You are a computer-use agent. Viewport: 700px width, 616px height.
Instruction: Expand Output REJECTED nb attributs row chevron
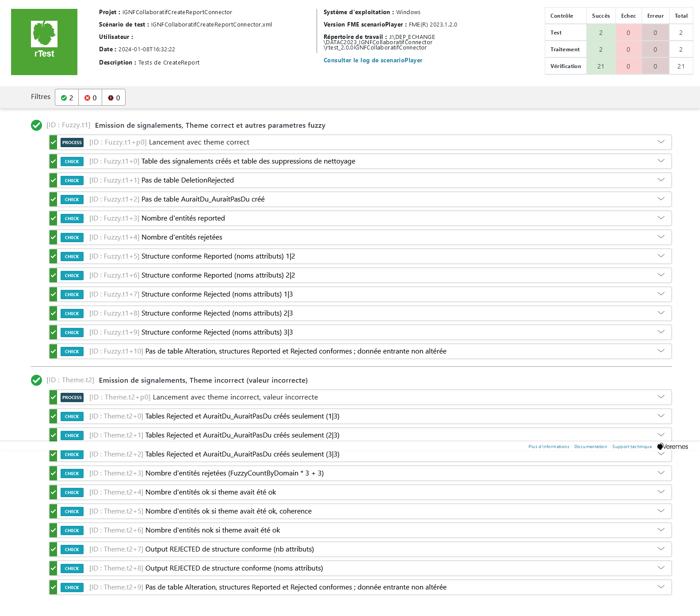click(661, 549)
